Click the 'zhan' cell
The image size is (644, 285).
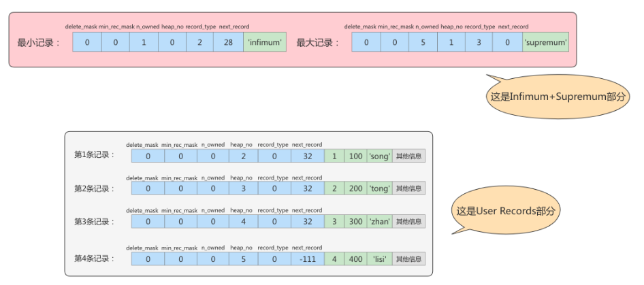pyautogui.click(x=379, y=221)
